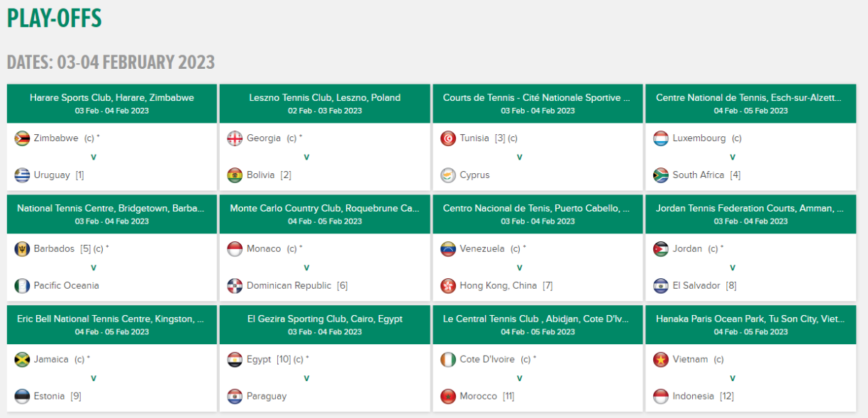Open the Leszno Tennis Club tie header
The image size is (868, 418).
coord(325,98)
